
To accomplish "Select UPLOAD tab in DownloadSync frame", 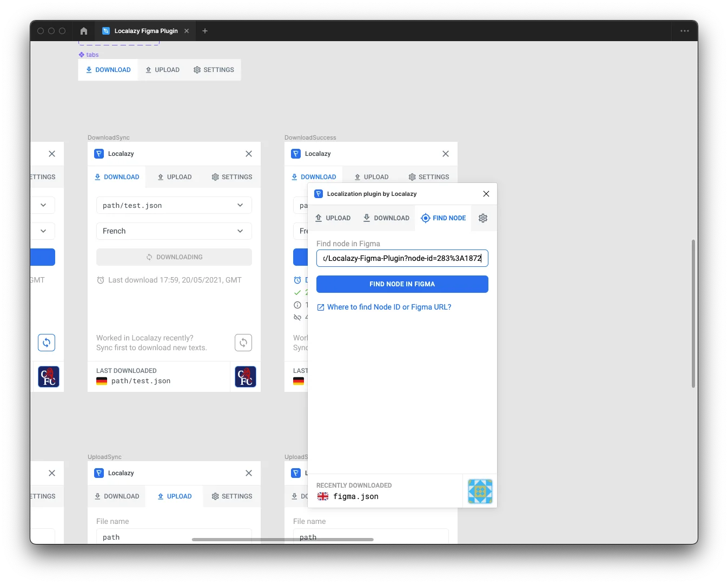I will pos(175,177).
